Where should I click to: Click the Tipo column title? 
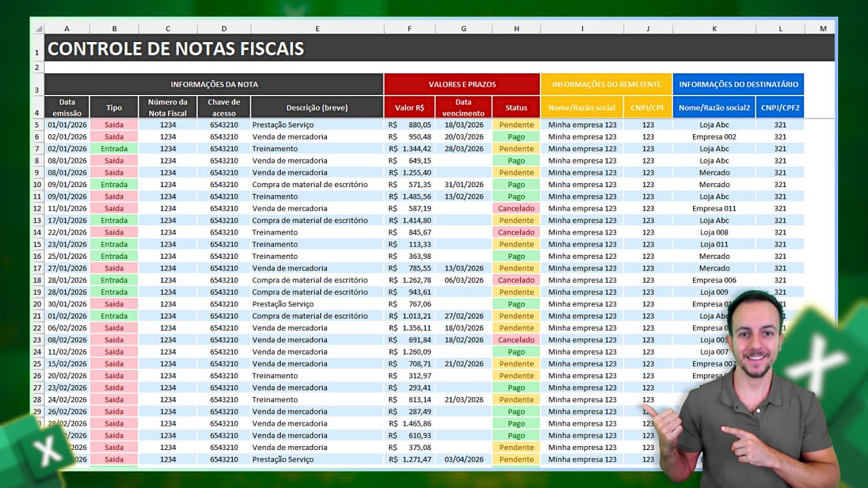coord(114,108)
